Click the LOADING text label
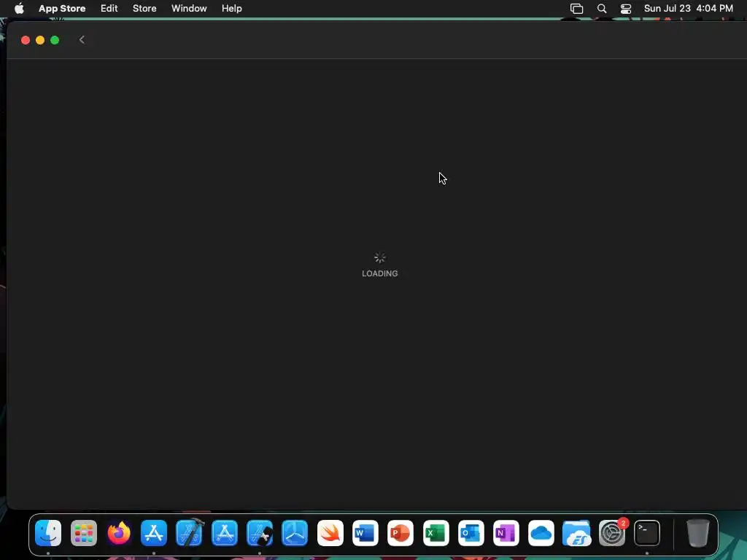 [379, 273]
